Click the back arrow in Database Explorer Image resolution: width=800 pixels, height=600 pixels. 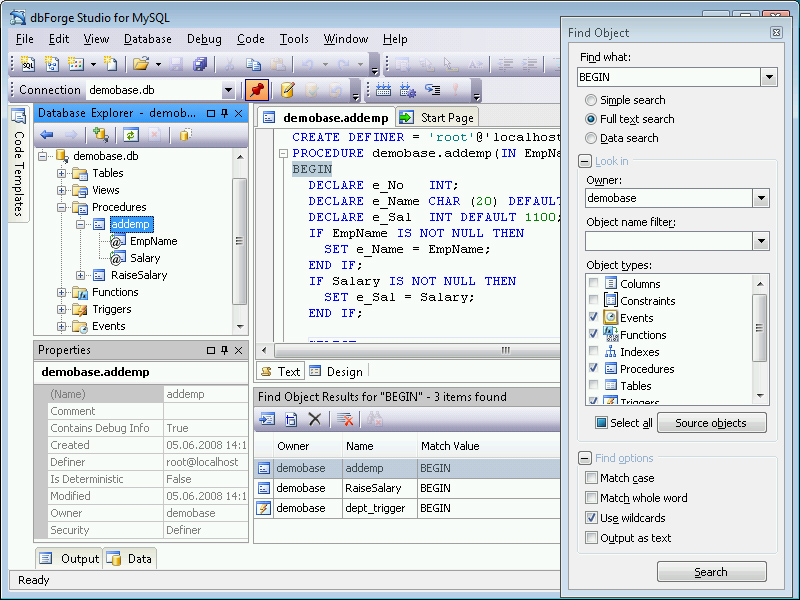point(47,135)
